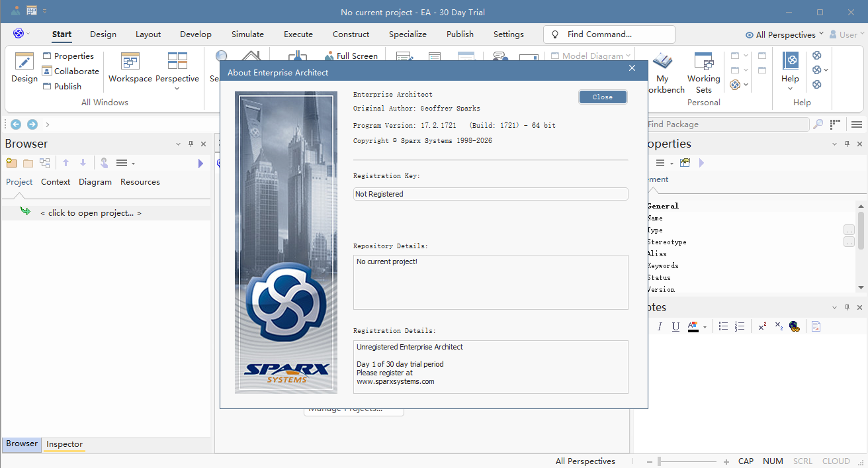868x468 pixels.
Task: Open the Properties panel header chevron
Action: point(834,144)
